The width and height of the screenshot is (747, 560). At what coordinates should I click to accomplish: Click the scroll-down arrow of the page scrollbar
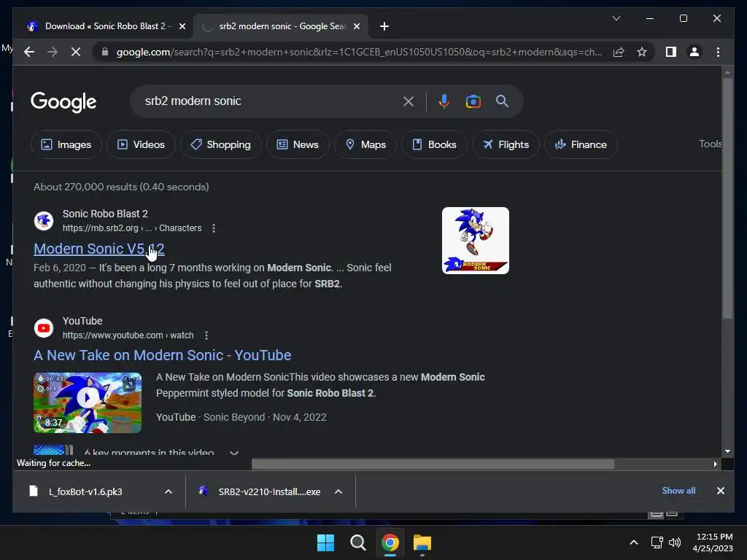click(x=727, y=451)
